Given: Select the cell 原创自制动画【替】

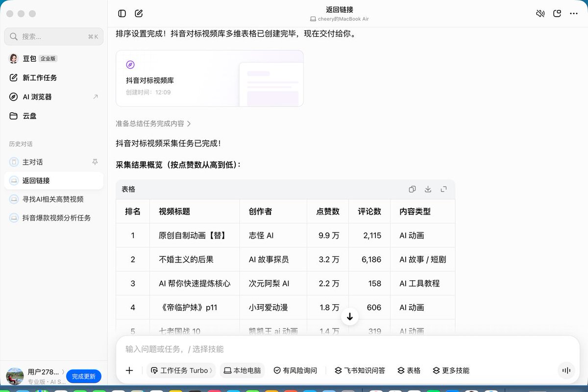Looking at the screenshot, I should pyautogui.click(x=195, y=236).
